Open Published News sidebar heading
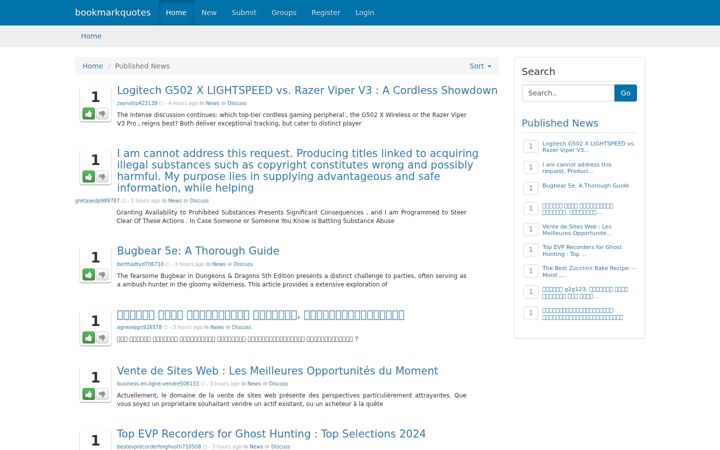Viewport: 720px width, 450px height. (x=560, y=123)
